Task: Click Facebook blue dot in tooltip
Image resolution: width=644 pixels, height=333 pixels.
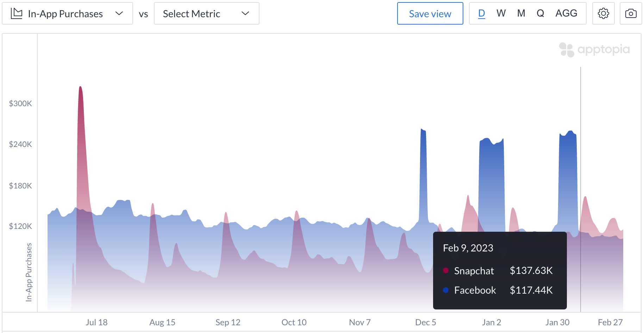Action: [x=446, y=290]
